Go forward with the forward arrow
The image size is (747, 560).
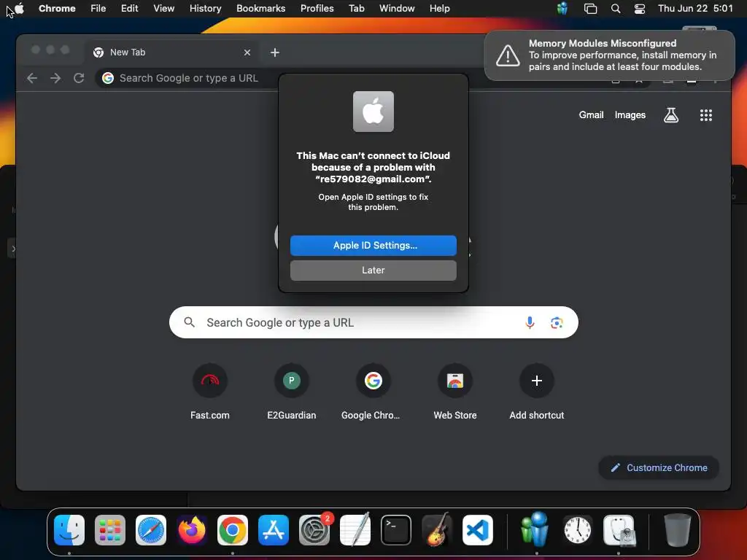point(55,78)
